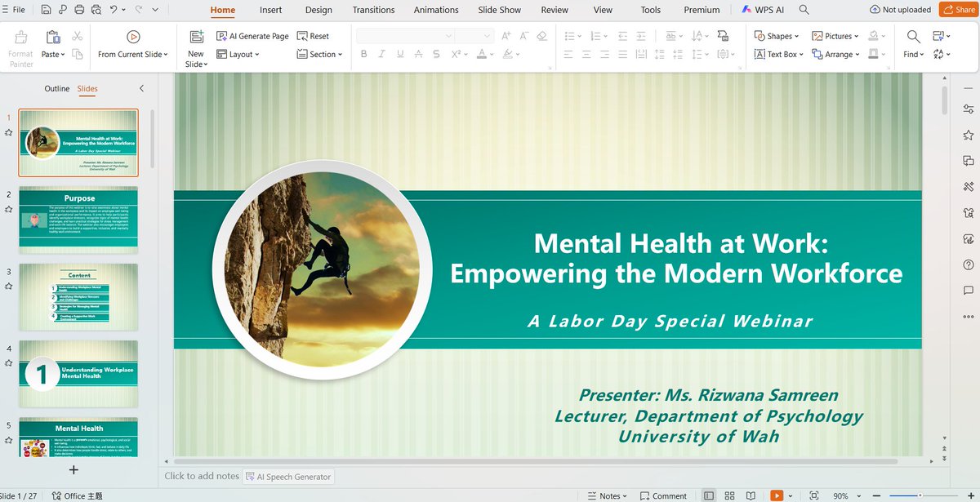
Task: Click the Share button
Action: point(958,10)
